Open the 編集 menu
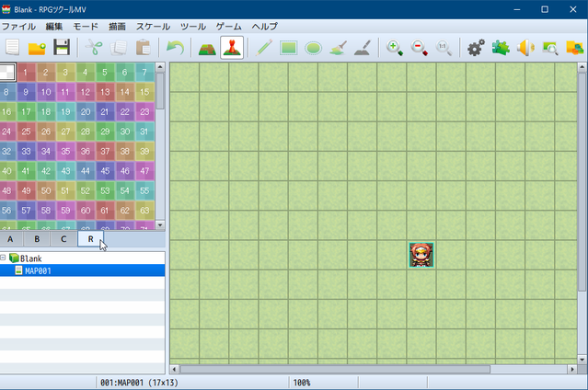This screenshot has width=588, height=390. pos(54,27)
